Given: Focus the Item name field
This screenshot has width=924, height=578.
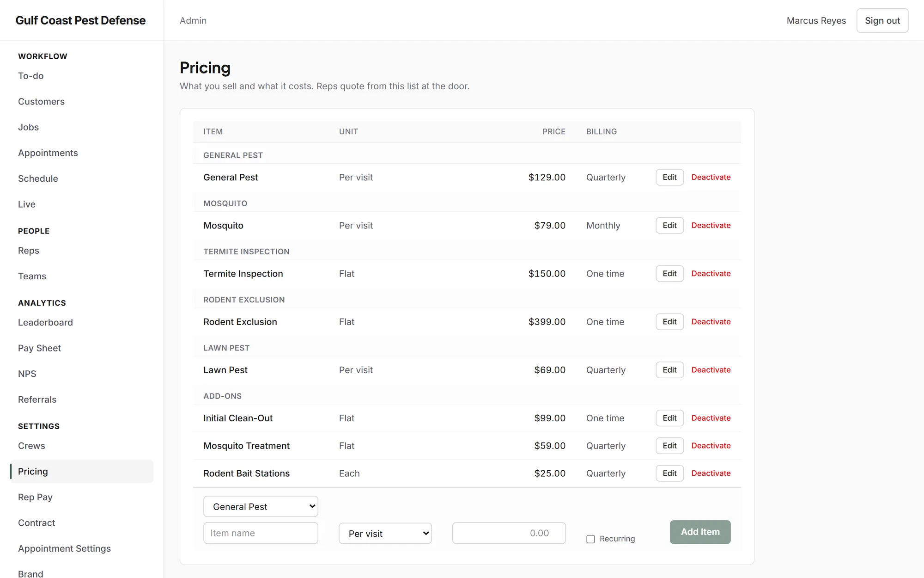Looking at the screenshot, I should 261,533.
